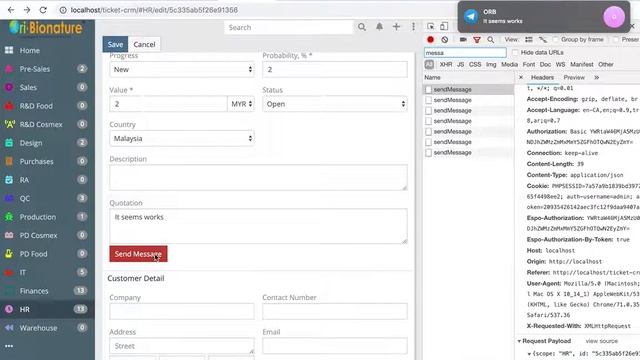Check the last sendMessage request box

click(x=428, y=153)
